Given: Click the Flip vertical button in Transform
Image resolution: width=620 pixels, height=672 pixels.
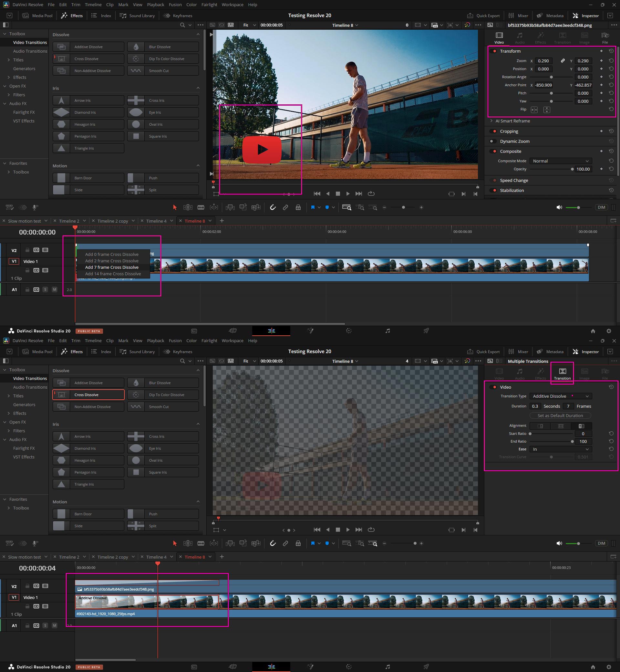Looking at the screenshot, I should pos(546,110).
